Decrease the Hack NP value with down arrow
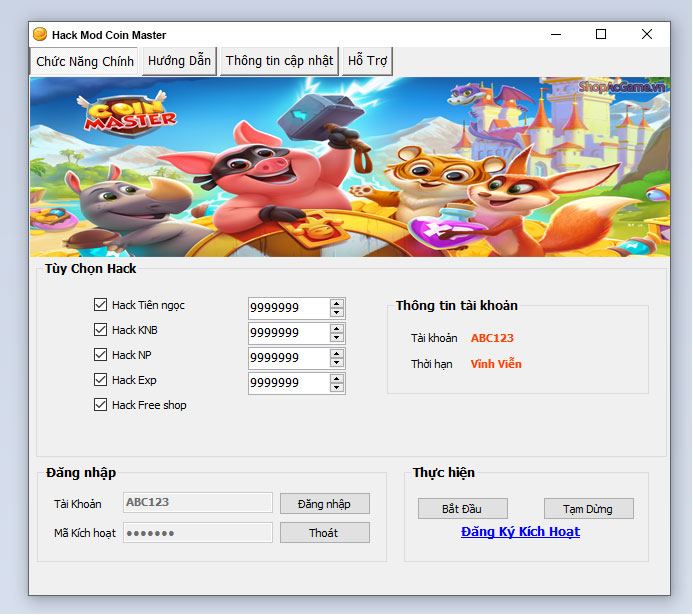 pos(337,362)
